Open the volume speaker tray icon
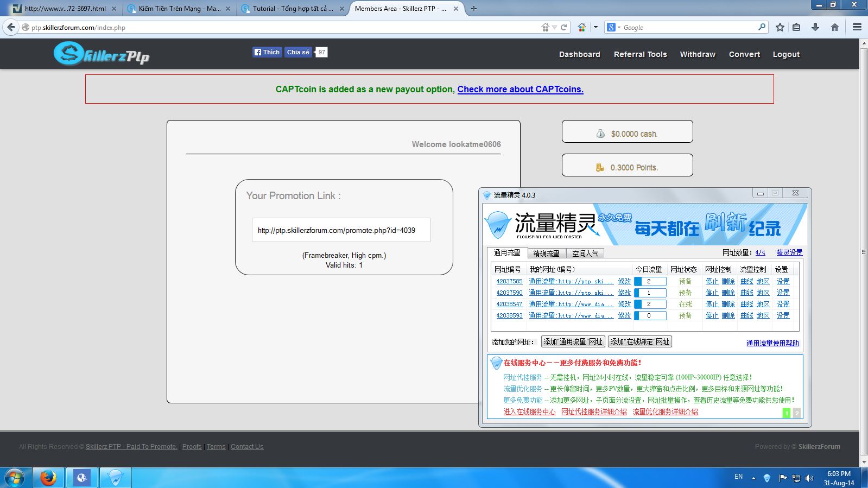This screenshot has width=868, height=488. [809, 478]
